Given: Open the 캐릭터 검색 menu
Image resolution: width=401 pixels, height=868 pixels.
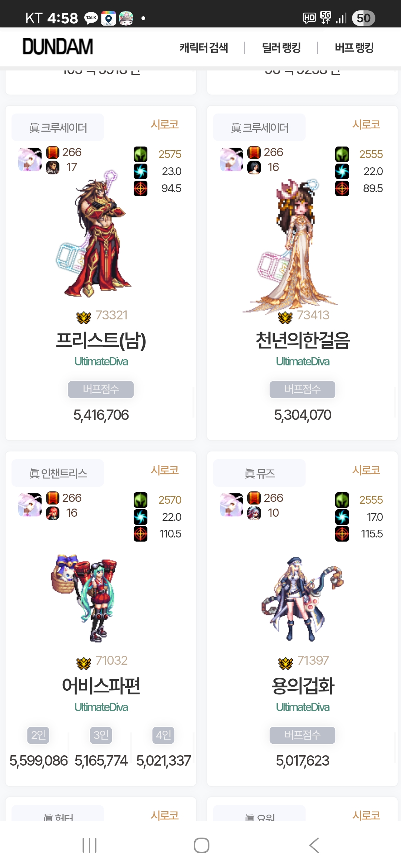Looking at the screenshot, I should (203, 47).
